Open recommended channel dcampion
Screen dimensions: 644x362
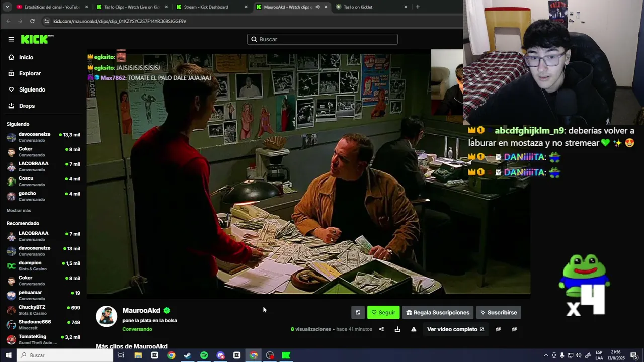coord(43,265)
